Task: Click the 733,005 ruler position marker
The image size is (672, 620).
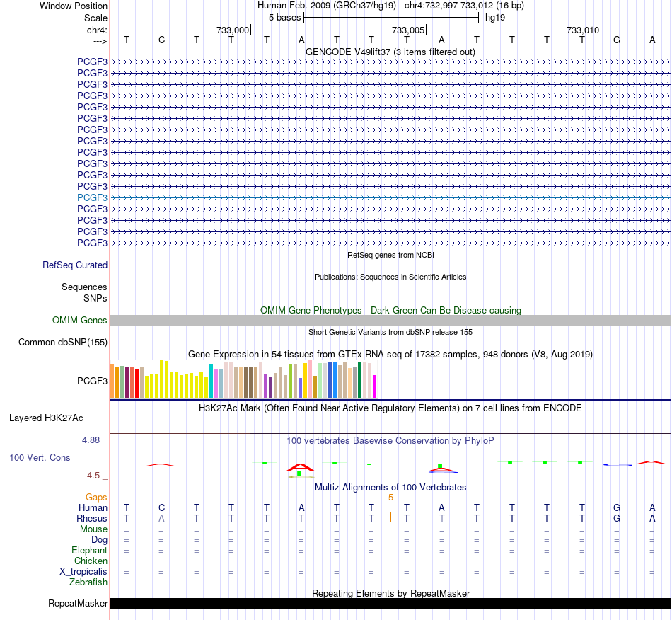Action: (x=408, y=30)
